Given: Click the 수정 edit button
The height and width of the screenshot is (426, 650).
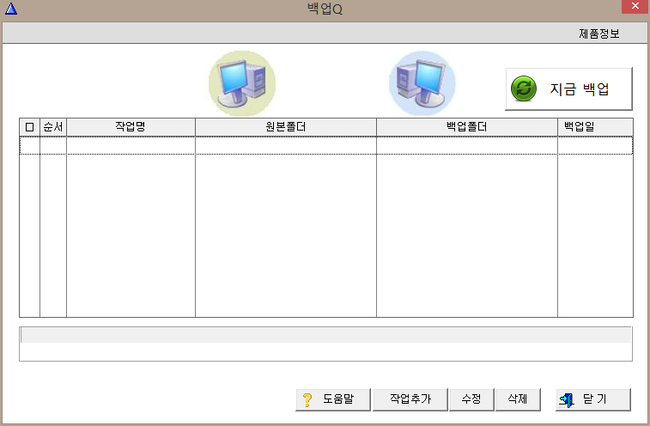Looking at the screenshot, I should coord(471,399).
